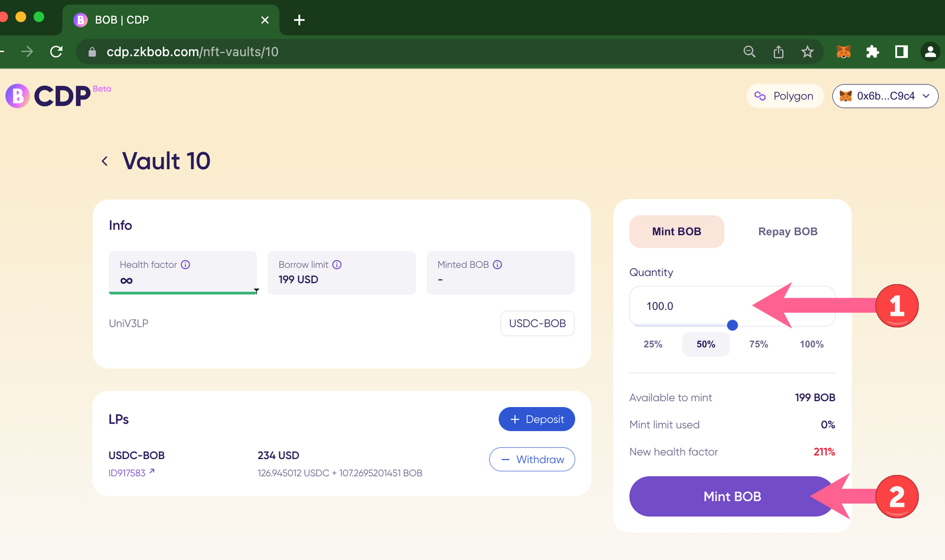This screenshot has height=560, width=945.
Task: Switch to the Repay BOB tab
Action: pyautogui.click(x=788, y=232)
